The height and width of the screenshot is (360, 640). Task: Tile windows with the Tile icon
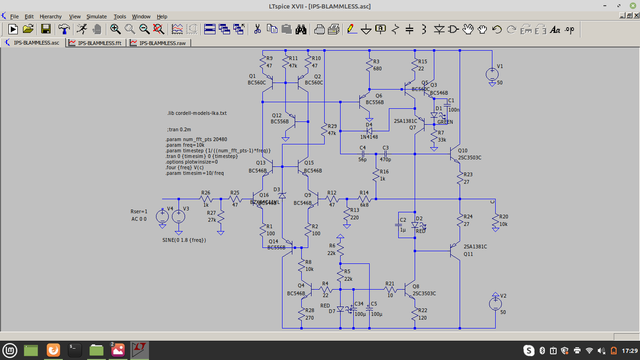point(210,29)
